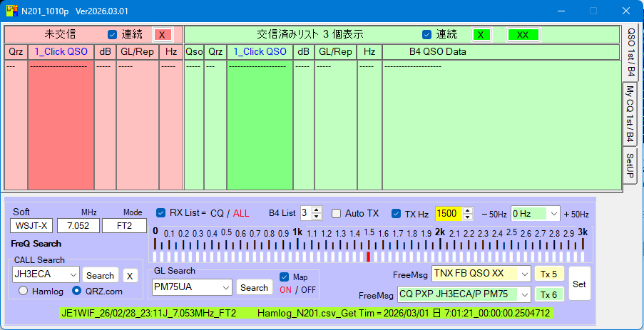Open the 0 Hz offset dropdown
Viewport: 644px width, 330px height.
pos(553,213)
